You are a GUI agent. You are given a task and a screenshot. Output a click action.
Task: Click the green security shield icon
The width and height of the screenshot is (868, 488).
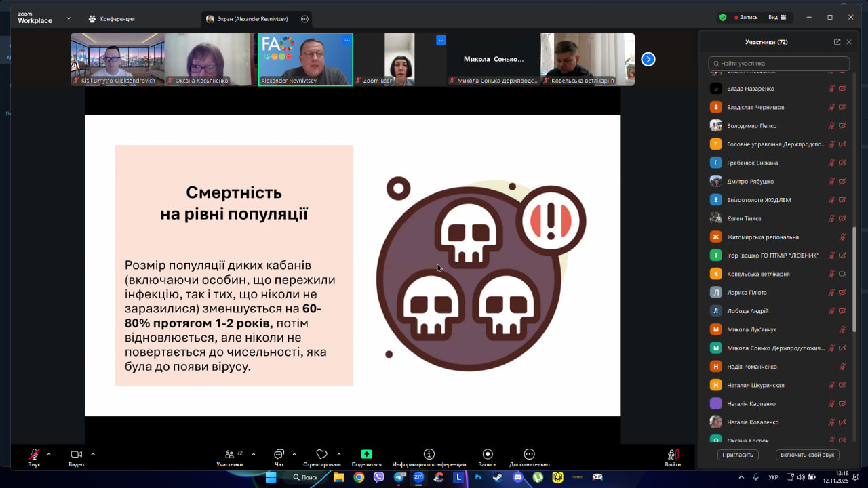(x=723, y=18)
